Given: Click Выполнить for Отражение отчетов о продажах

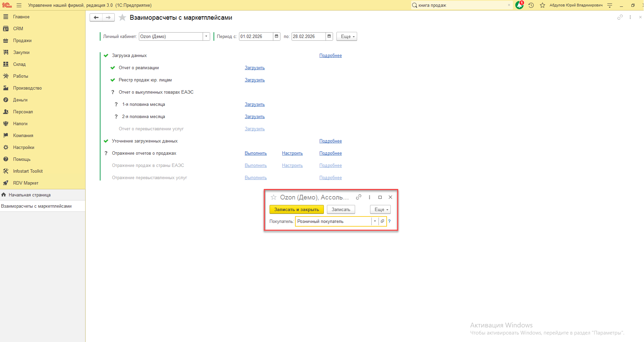Looking at the screenshot, I should point(256,153).
